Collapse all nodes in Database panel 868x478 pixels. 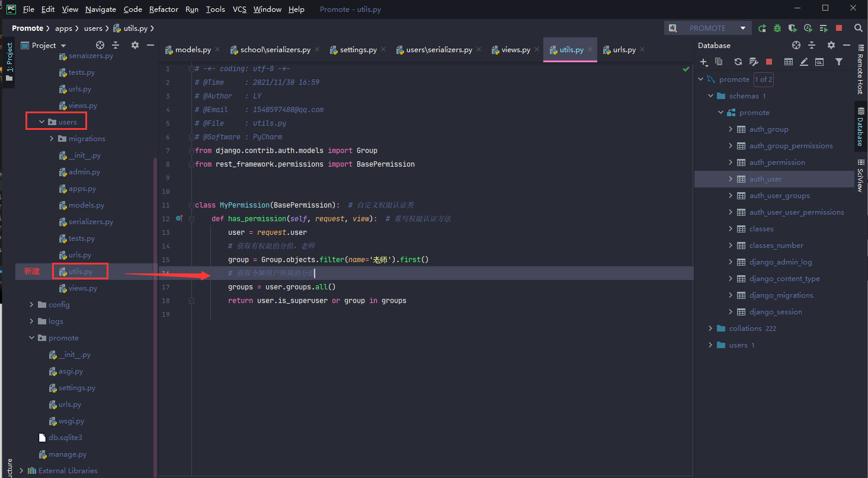812,45
